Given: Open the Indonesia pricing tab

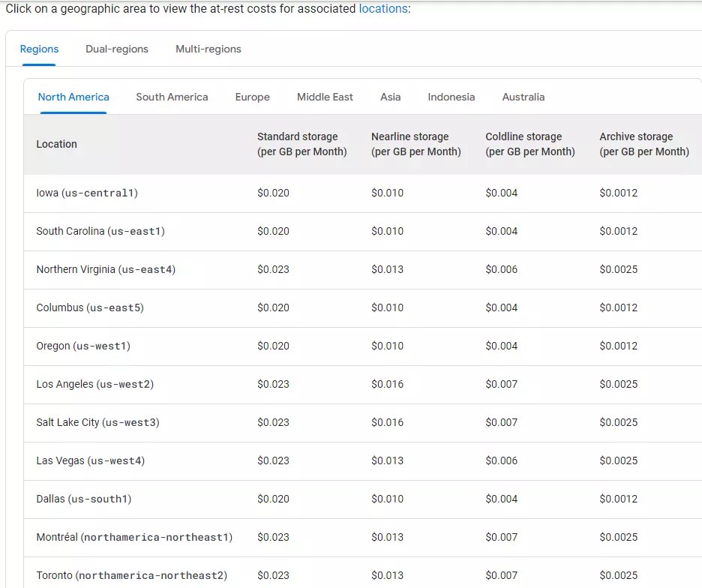Looking at the screenshot, I should click(x=451, y=97).
